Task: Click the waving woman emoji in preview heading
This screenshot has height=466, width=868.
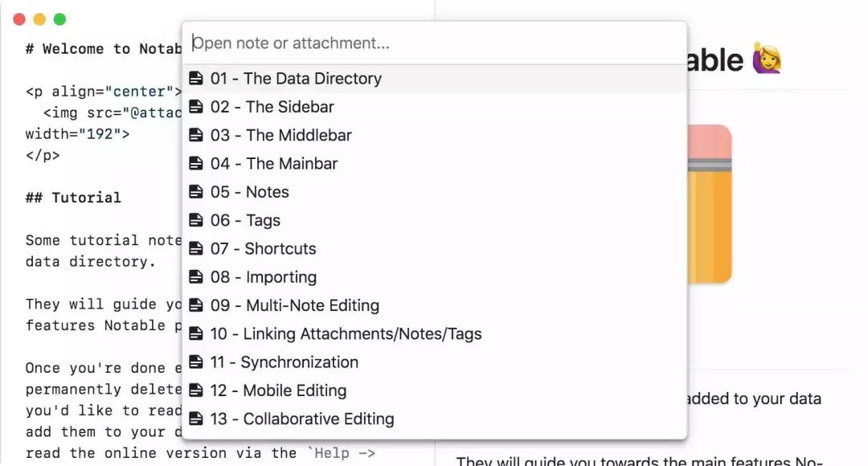Action: [x=767, y=59]
